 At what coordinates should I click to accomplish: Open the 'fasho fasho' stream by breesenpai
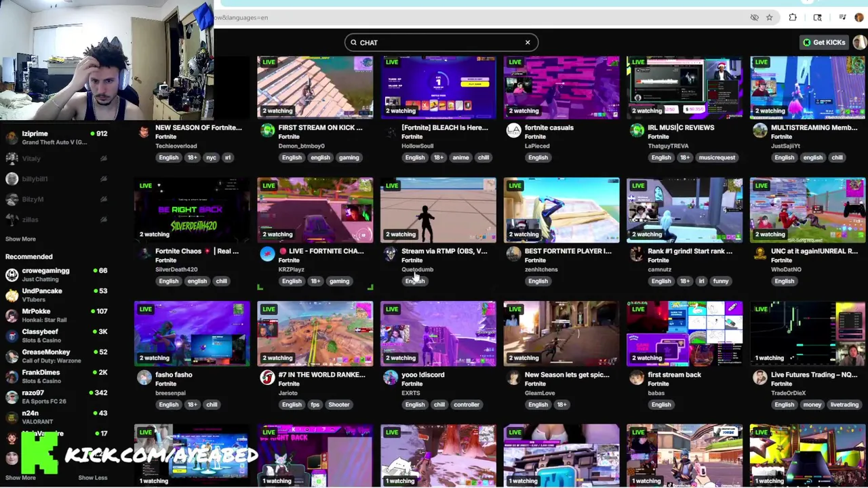[174, 374]
